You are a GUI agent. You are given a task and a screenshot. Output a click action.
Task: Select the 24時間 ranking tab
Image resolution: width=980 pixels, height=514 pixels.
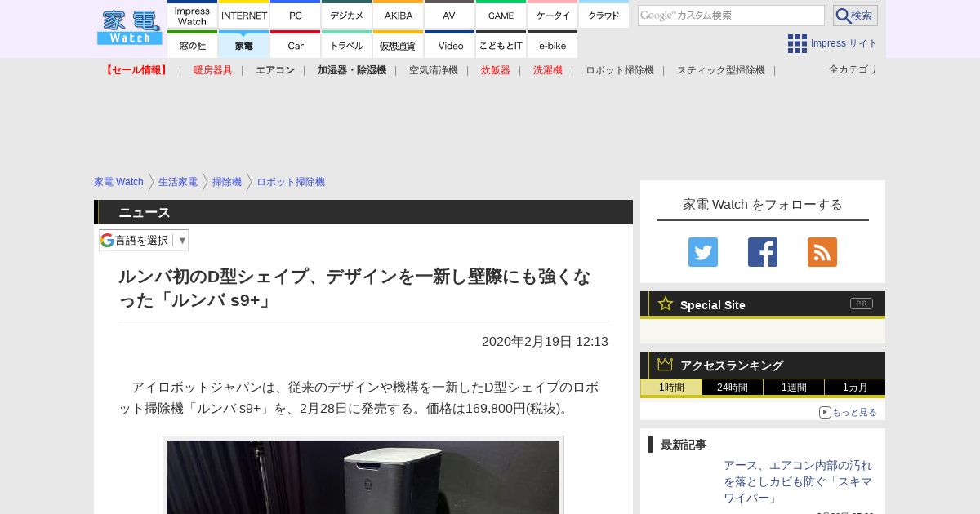click(x=733, y=388)
